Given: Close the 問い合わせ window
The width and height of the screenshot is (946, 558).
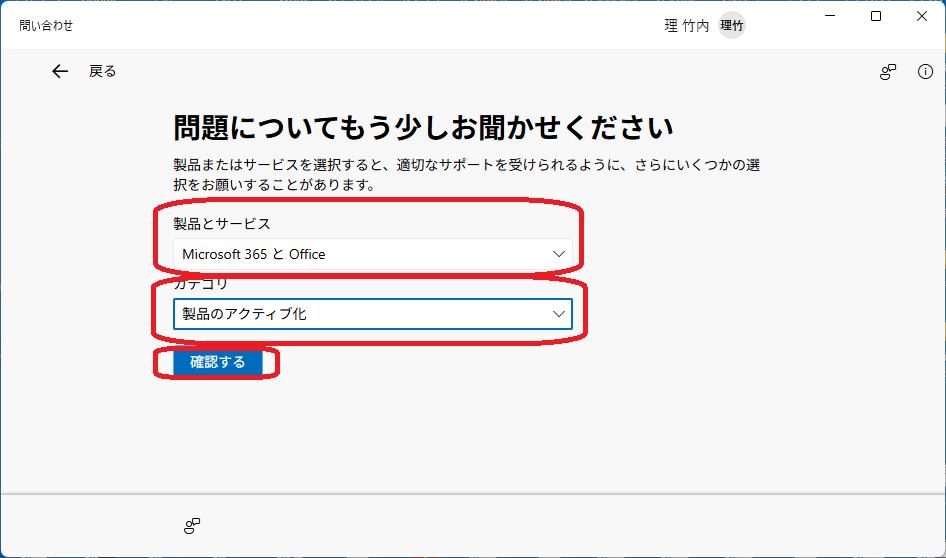Looking at the screenshot, I should [x=922, y=17].
